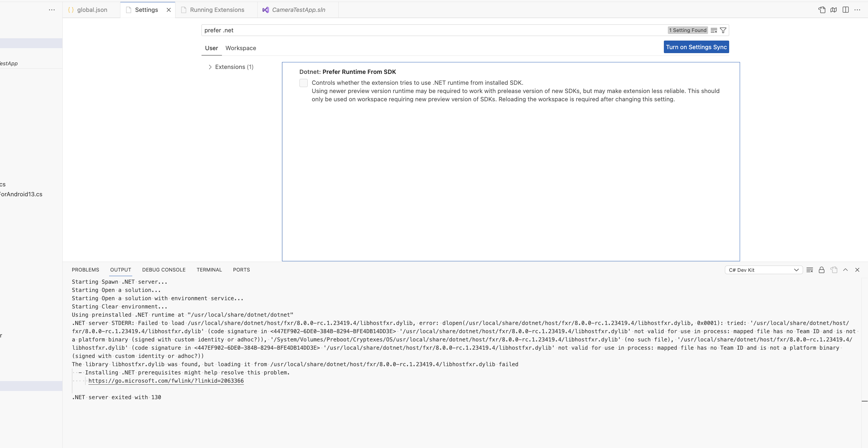
Task: Follow the go.microsoft.com prerequisites link
Action: (x=166, y=381)
